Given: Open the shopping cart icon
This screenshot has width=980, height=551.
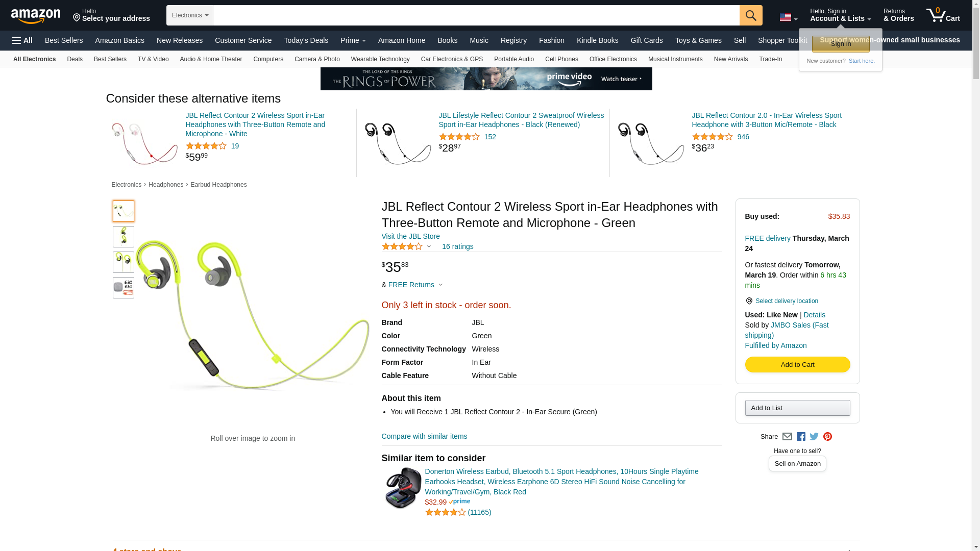Looking at the screenshot, I should click(x=943, y=15).
